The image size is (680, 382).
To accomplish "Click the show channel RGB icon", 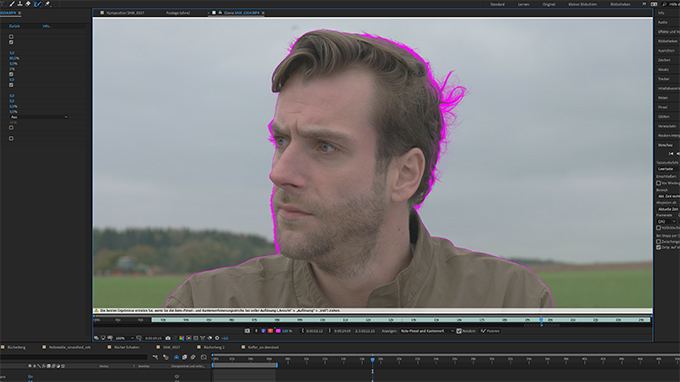I will [x=182, y=338].
